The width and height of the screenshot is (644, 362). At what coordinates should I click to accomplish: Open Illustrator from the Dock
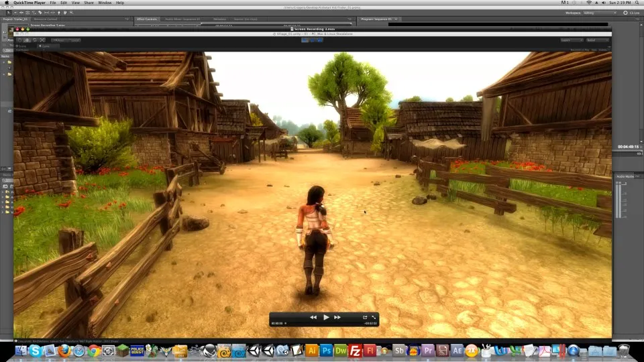(312, 350)
